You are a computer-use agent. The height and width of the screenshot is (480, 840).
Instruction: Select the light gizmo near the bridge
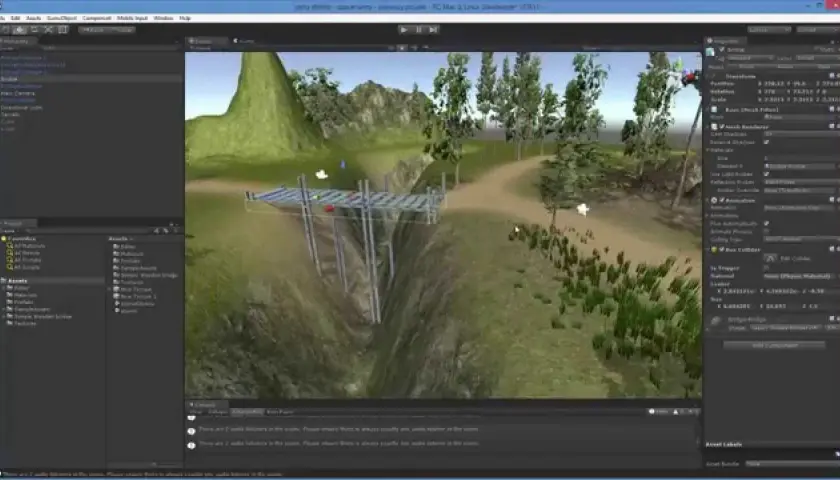pyautogui.click(x=321, y=174)
